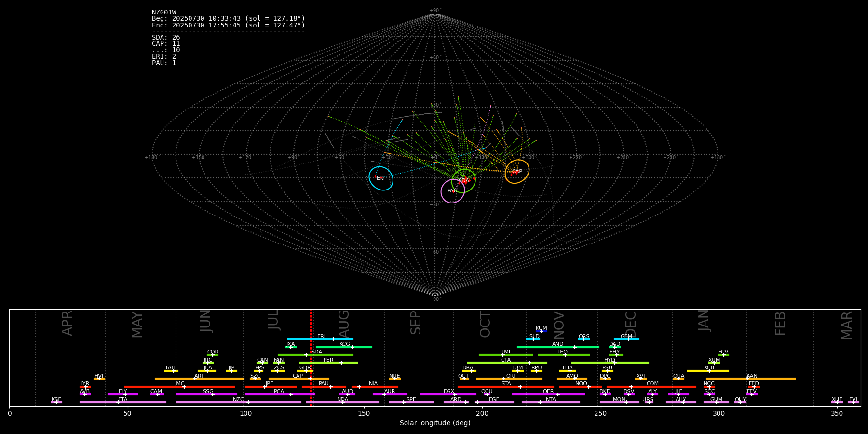Click the NIA shower bar in the timeline
This screenshot has width=868, height=434.
pos(375,387)
